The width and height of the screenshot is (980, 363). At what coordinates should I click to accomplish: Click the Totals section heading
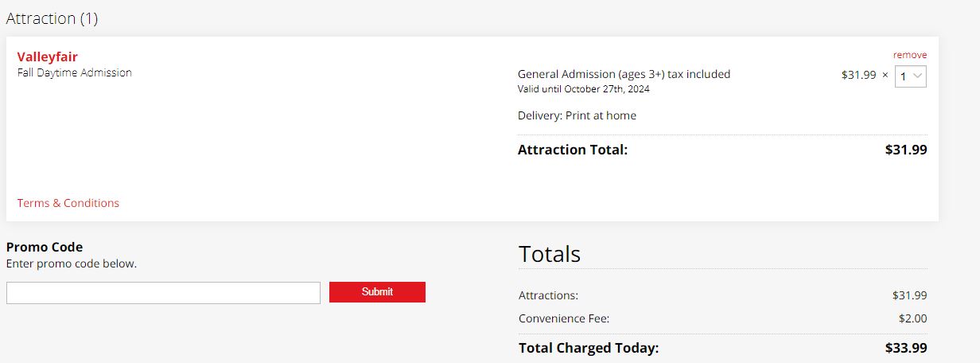coord(550,254)
